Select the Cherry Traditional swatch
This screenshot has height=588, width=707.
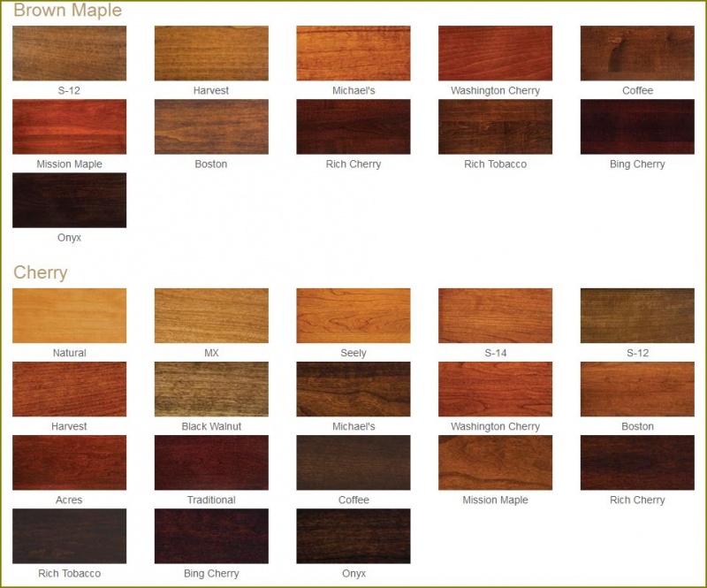click(x=211, y=462)
